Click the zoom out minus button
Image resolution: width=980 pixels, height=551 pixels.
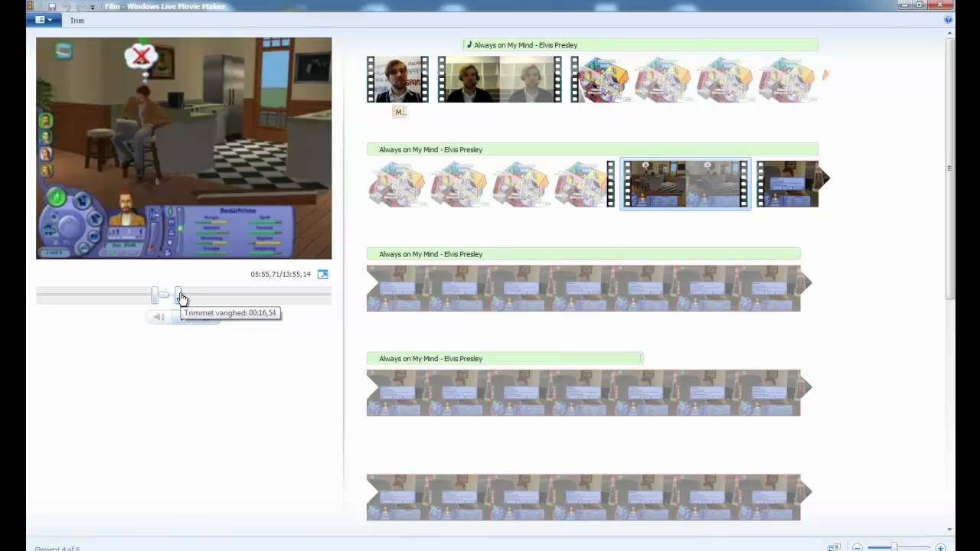(857, 547)
